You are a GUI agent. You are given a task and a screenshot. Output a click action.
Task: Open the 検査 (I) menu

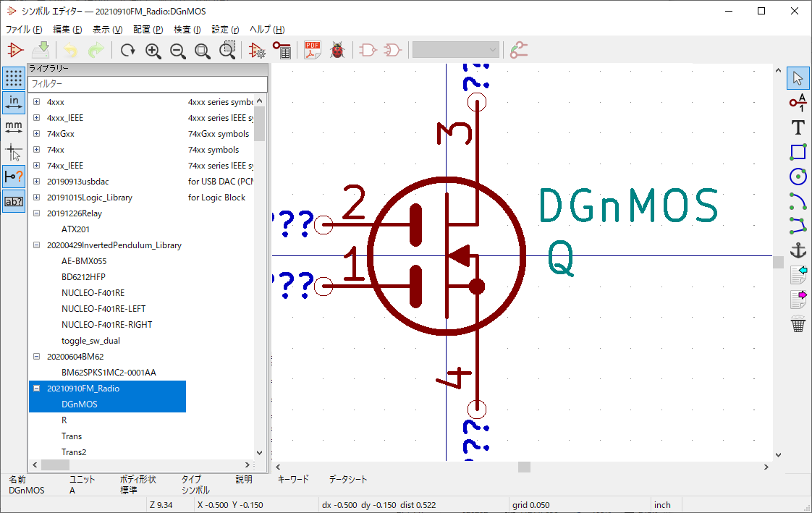click(x=187, y=30)
